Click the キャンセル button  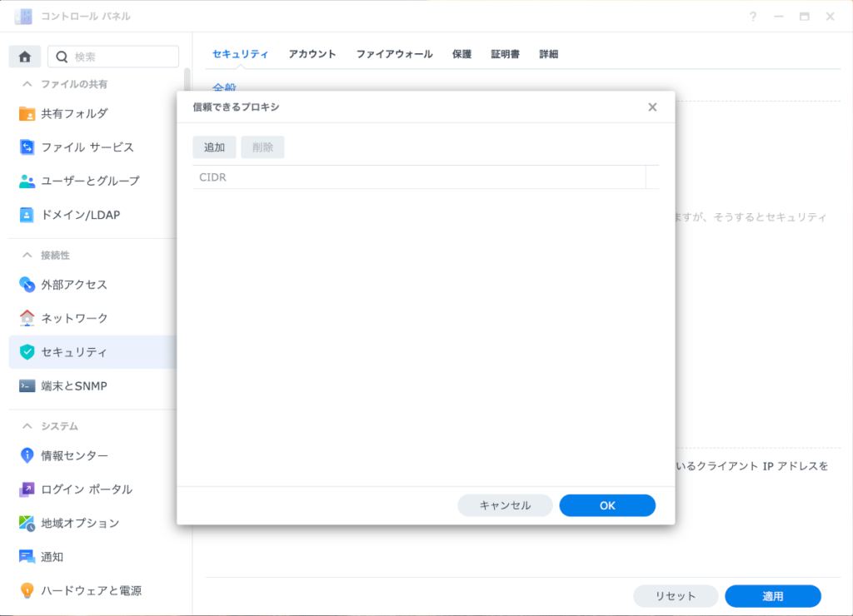point(505,505)
